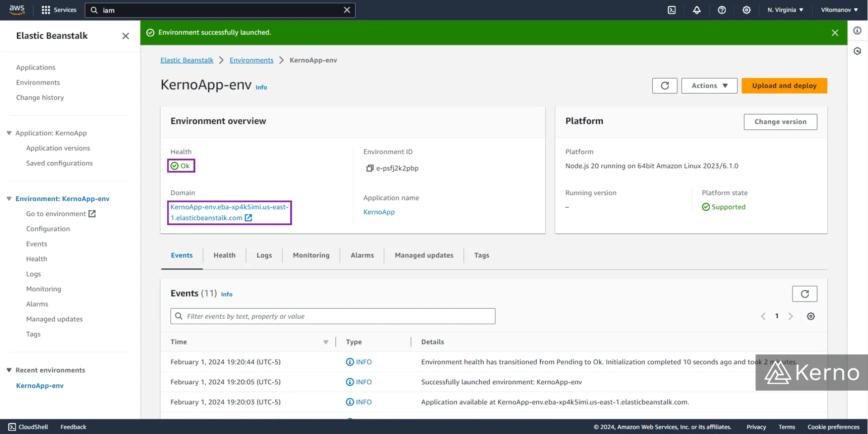Follow the Environments breadcrumb link
This screenshot has height=434, width=868.
point(251,60)
